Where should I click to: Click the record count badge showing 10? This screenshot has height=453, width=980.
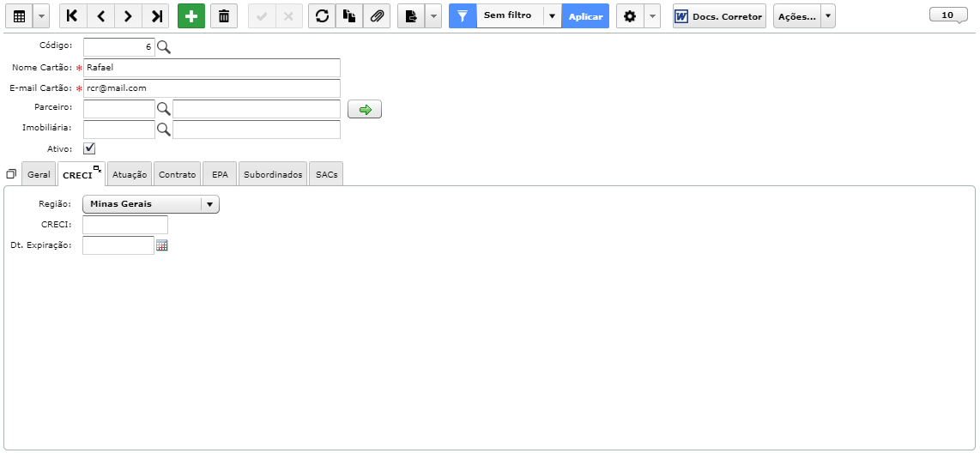coord(949,15)
